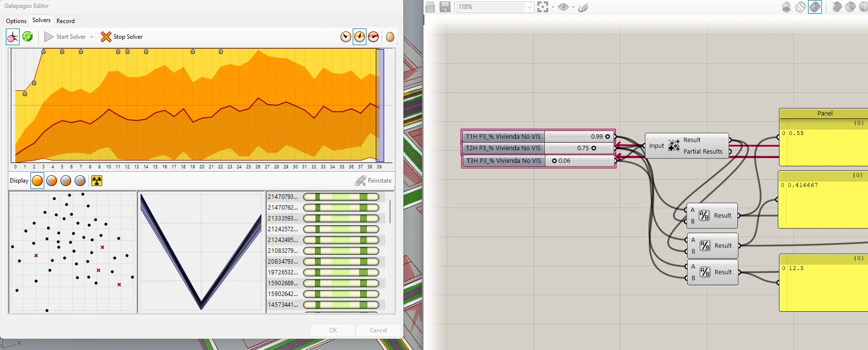Viewport: 868px width, 350px height.
Task: Click the Galapagos Input component icon on canvas
Action: (674, 145)
